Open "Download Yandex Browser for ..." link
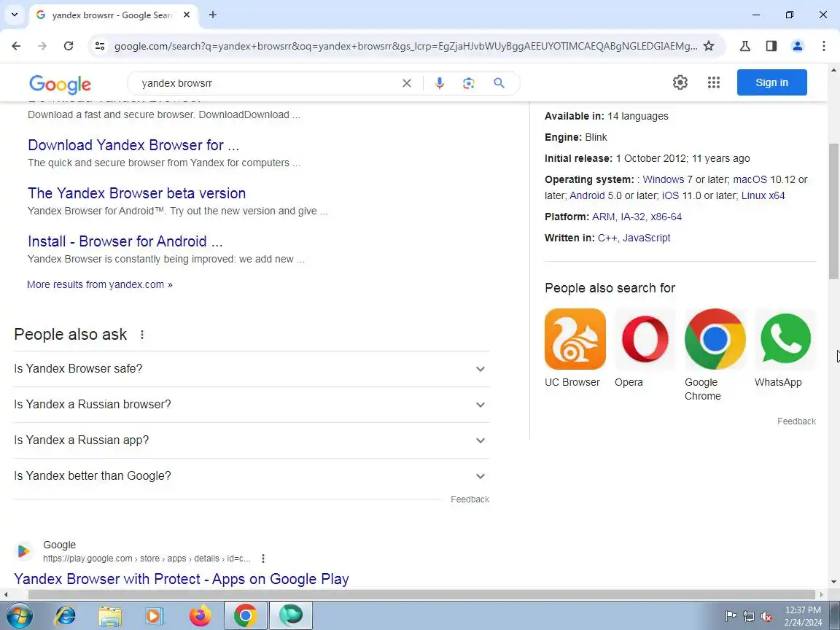 pos(133,145)
